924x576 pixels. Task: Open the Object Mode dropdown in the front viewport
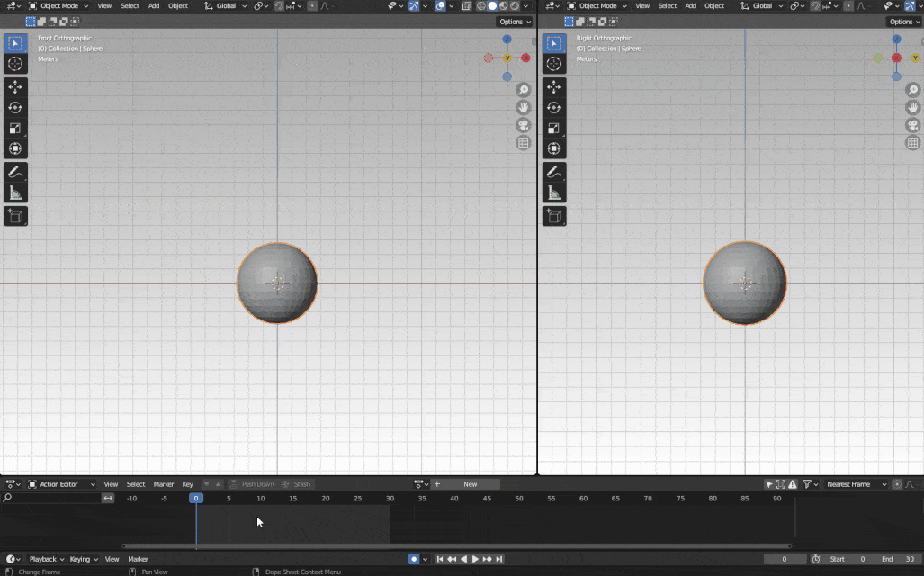click(58, 6)
